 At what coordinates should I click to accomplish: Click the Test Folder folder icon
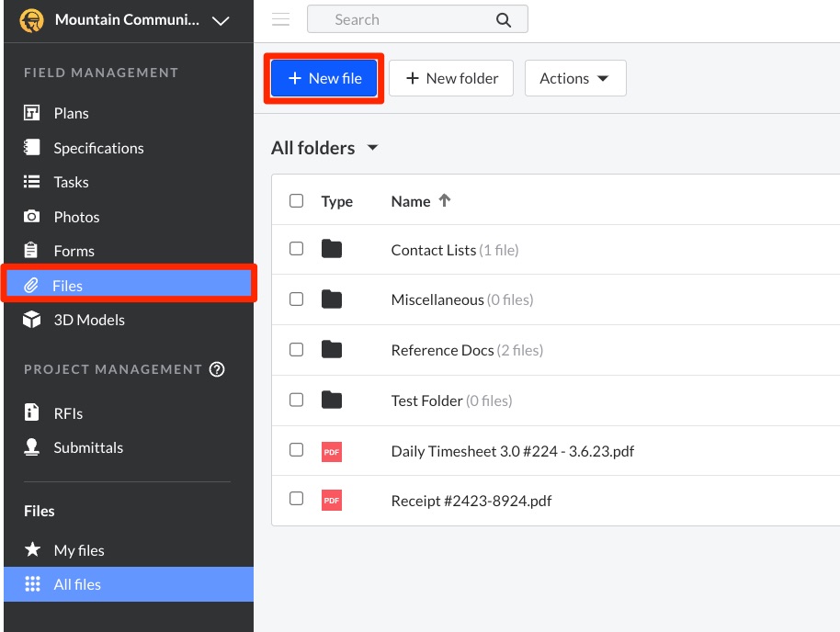[332, 401]
